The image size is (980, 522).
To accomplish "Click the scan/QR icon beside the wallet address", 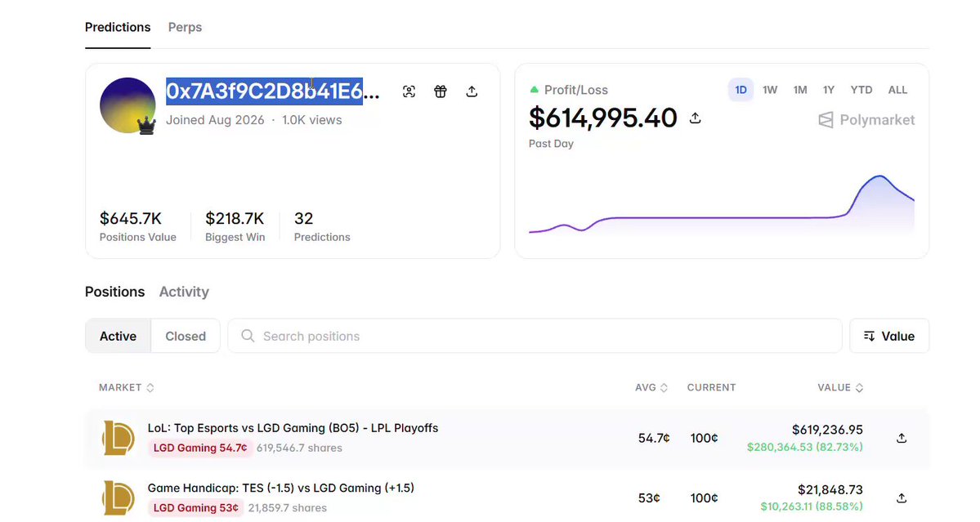I will click(x=409, y=91).
